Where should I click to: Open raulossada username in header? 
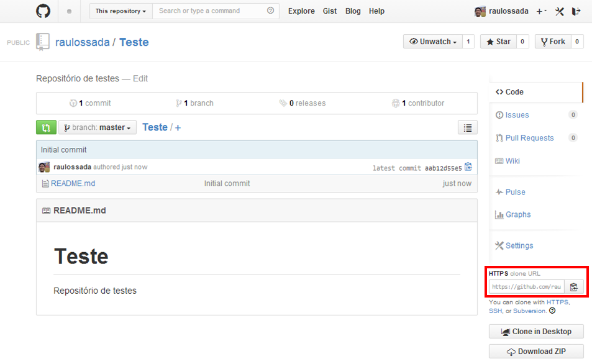click(509, 11)
